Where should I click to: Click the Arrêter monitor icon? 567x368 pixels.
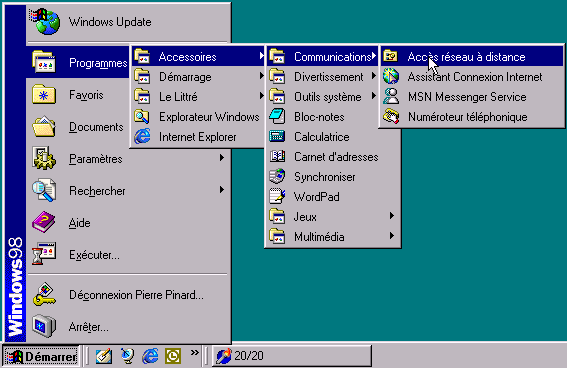(x=44, y=326)
